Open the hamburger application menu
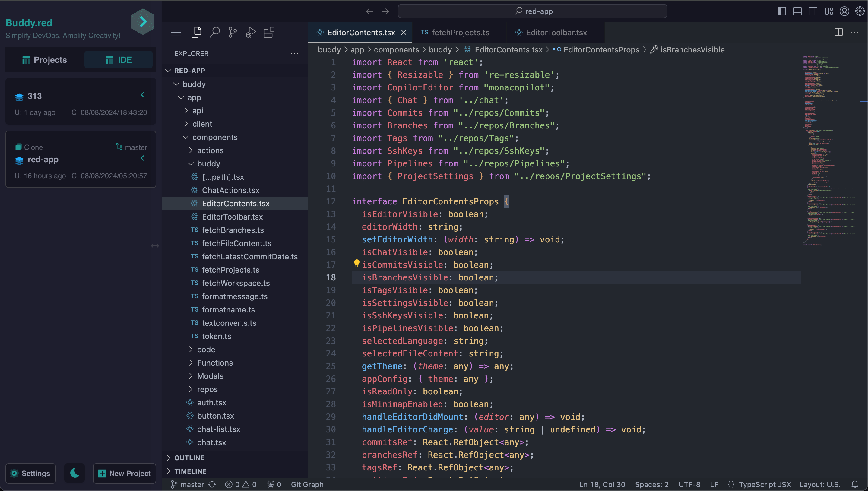Image resolution: width=868 pixels, height=491 pixels. pyautogui.click(x=176, y=32)
